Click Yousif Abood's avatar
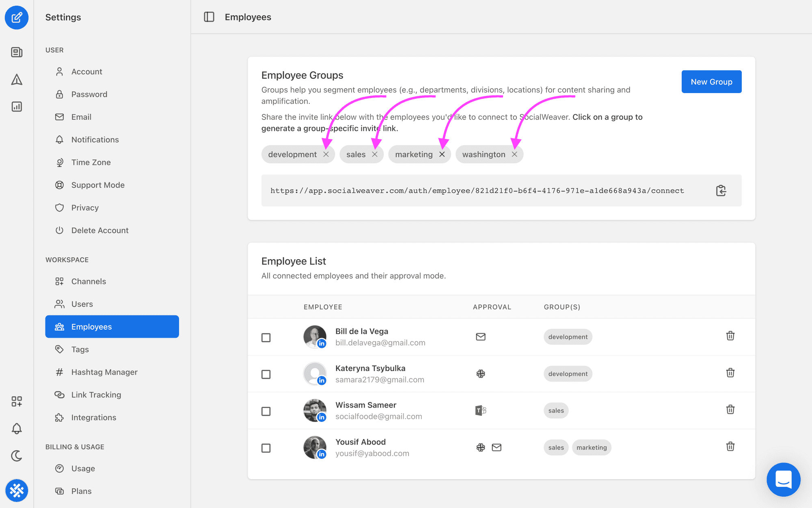The image size is (812, 508). coord(315,447)
